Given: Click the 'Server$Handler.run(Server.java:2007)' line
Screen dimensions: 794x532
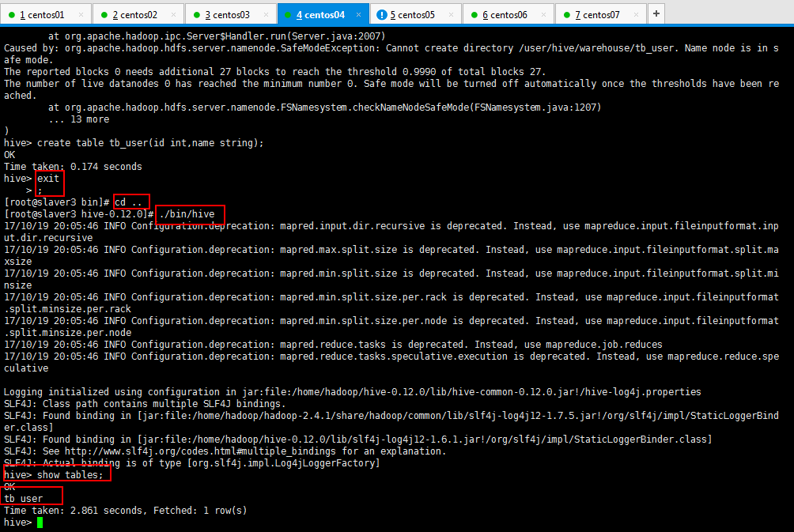Looking at the screenshot, I should 217,36.
